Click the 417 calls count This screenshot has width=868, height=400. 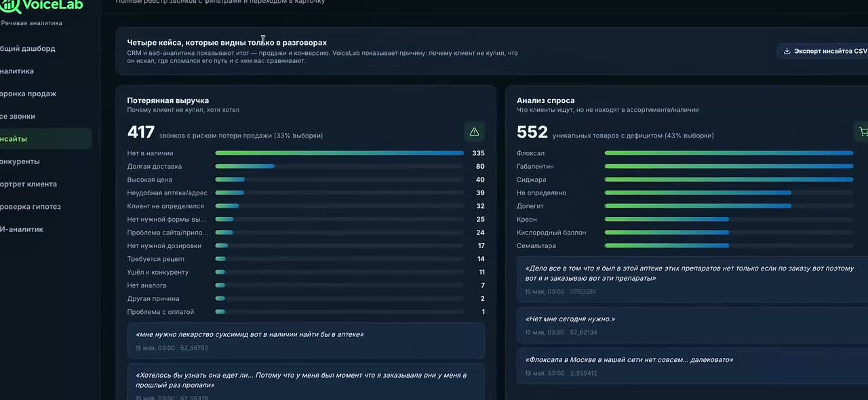tap(141, 132)
